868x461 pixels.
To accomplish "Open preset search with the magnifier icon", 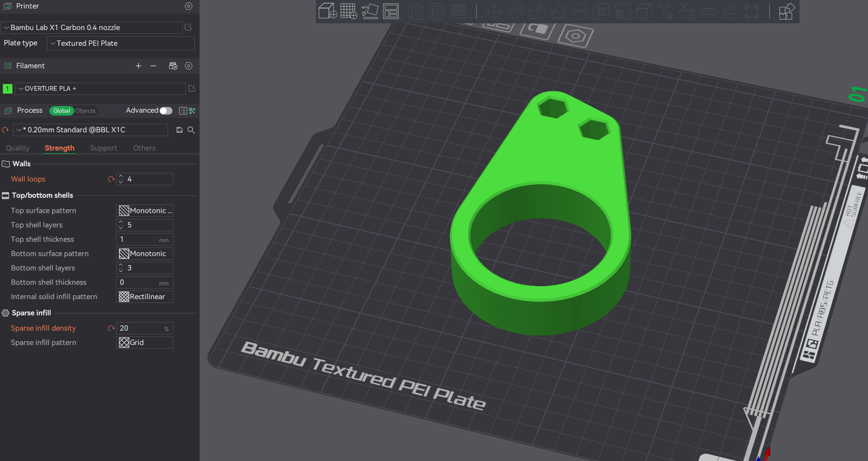I will [191, 129].
